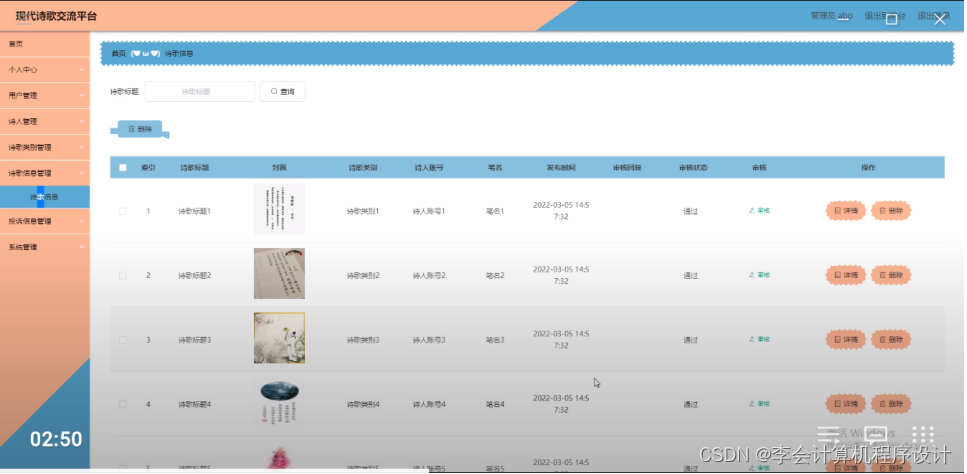Open 详情 for 诗歌标题3 row
This screenshot has width=967, height=474.
846,340
